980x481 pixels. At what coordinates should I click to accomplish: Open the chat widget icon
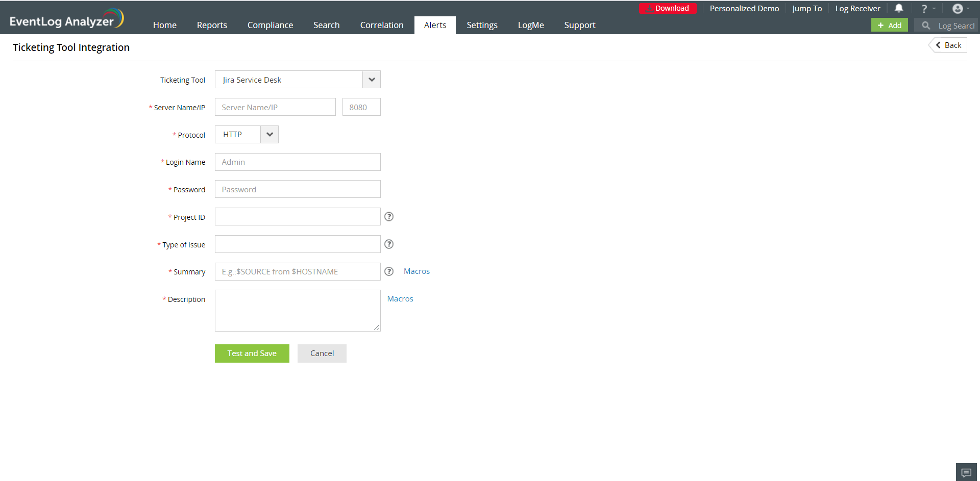(966, 472)
